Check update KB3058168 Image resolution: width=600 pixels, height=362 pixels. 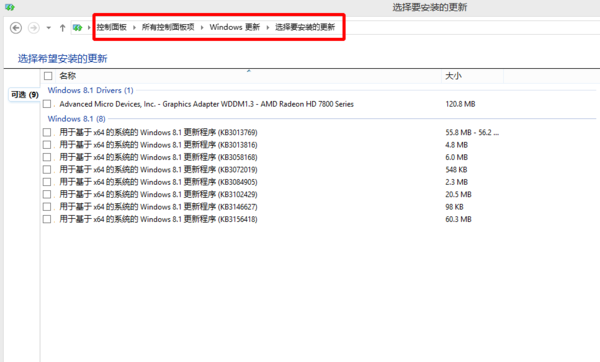pos(47,157)
